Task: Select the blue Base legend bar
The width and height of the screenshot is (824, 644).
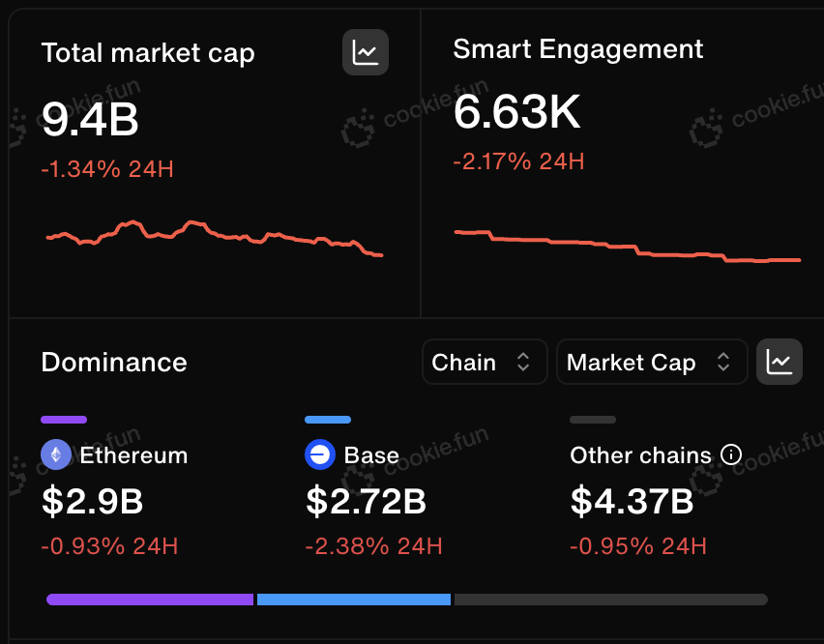Action: [x=328, y=420]
